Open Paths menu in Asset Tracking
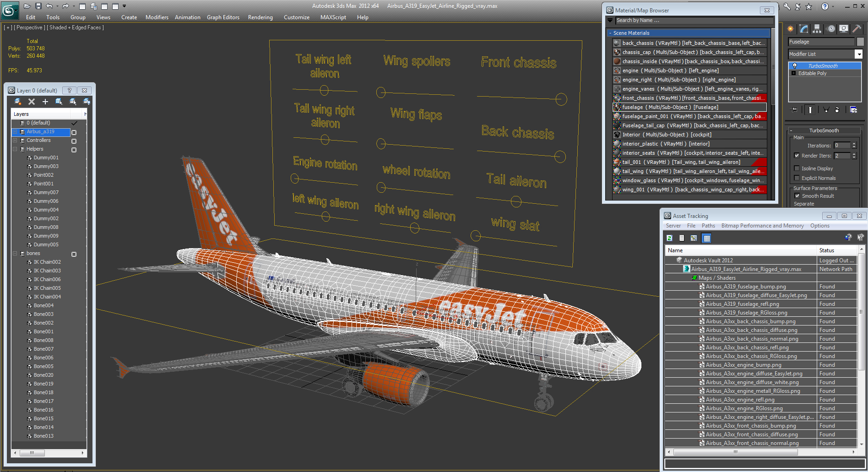This screenshot has width=868, height=472. [x=708, y=226]
